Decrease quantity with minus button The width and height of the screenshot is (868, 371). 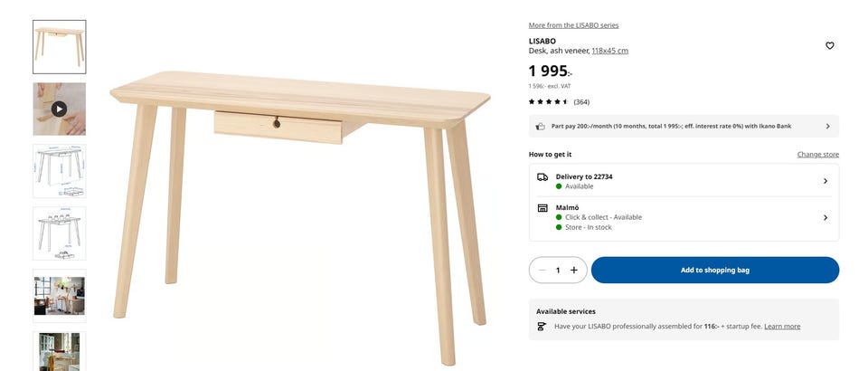542,271
